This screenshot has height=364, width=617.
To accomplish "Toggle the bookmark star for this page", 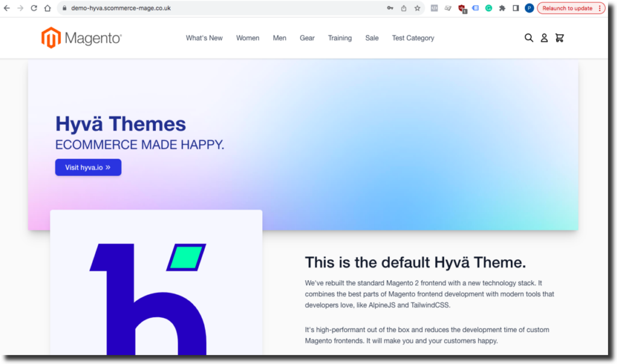I will 416,8.
